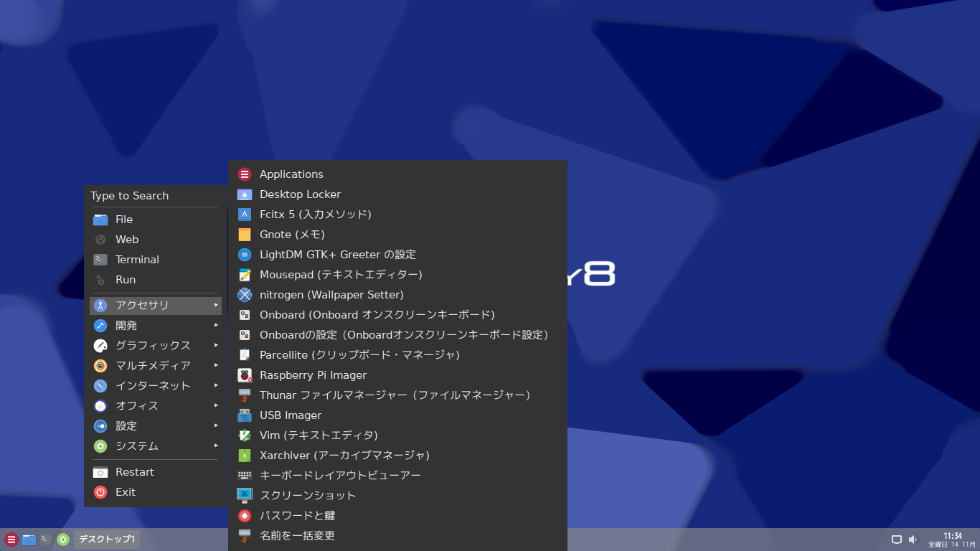The width and height of the screenshot is (980, 551).
Task: Click the 11:34 clock in the taskbar
Action: [953, 535]
